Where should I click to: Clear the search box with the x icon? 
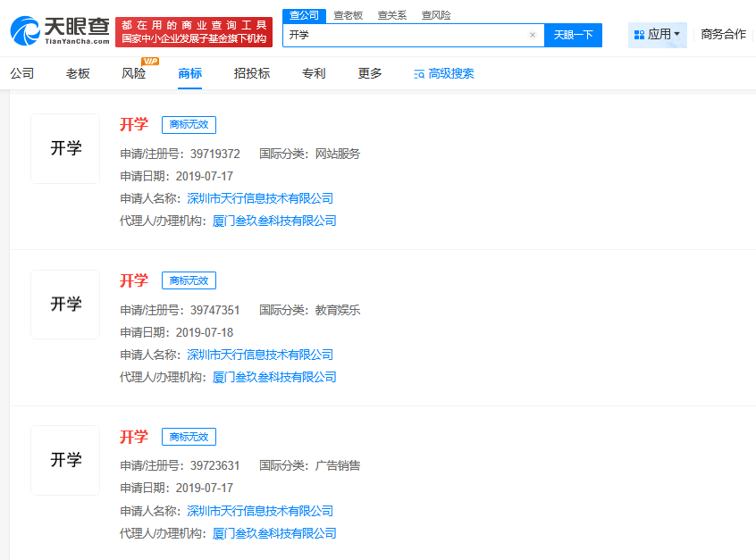pyautogui.click(x=533, y=34)
